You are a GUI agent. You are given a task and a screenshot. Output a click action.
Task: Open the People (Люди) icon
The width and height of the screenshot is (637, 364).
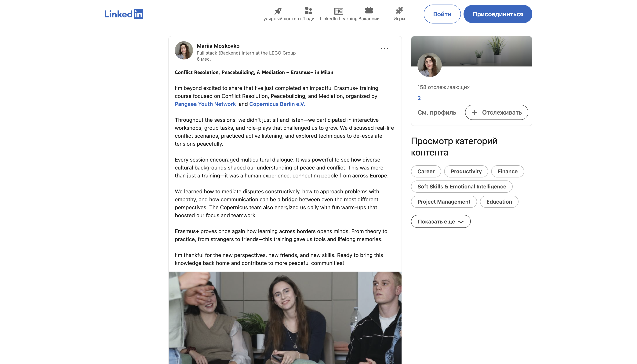pos(308,11)
